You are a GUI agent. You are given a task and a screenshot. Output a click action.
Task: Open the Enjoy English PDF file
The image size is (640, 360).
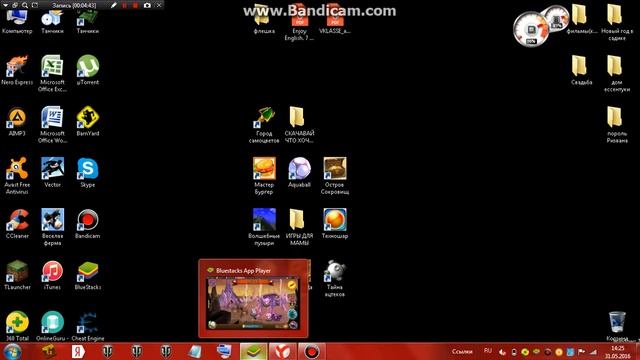pyautogui.click(x=299, y=23)
